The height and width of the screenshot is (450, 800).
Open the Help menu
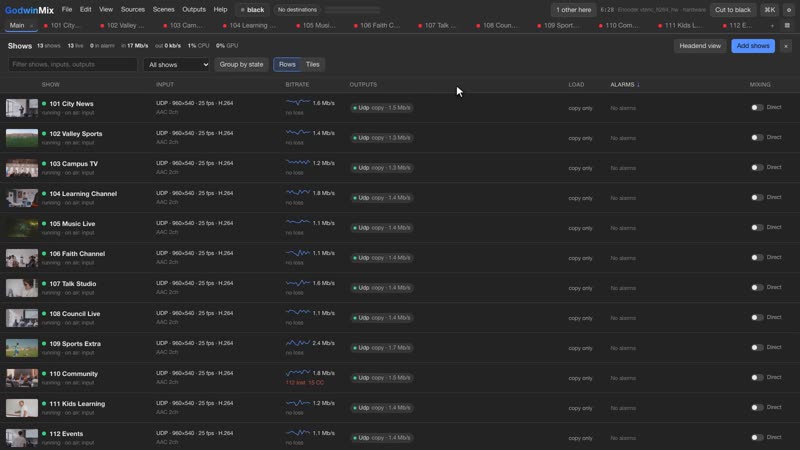pos(220,10)
